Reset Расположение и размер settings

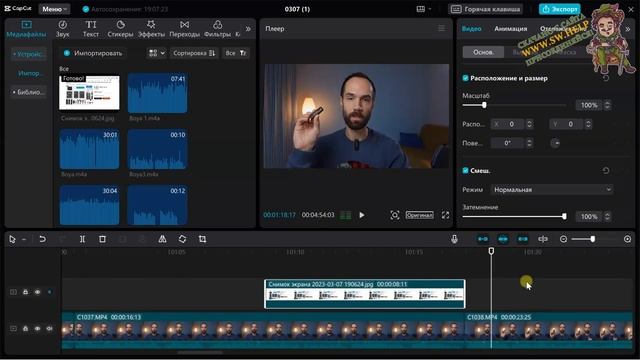click(606, 78)
